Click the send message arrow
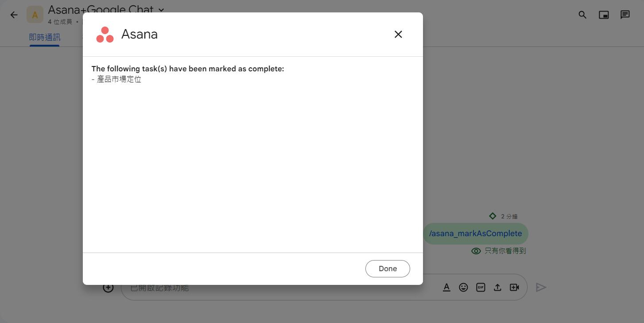 541,287
